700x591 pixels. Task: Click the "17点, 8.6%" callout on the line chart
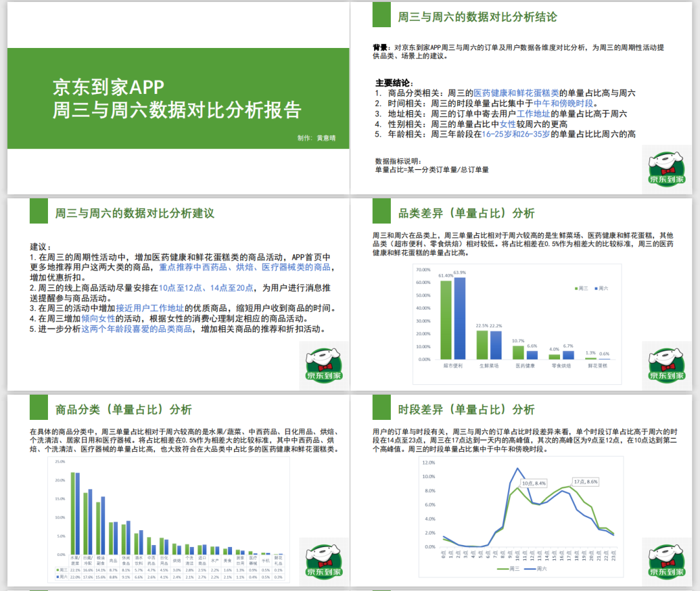coord(586,481)
